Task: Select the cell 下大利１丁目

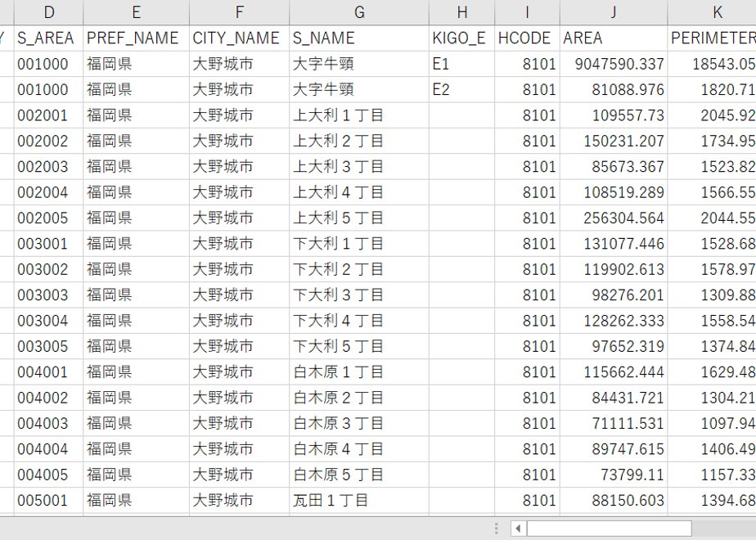Action: 359,244
